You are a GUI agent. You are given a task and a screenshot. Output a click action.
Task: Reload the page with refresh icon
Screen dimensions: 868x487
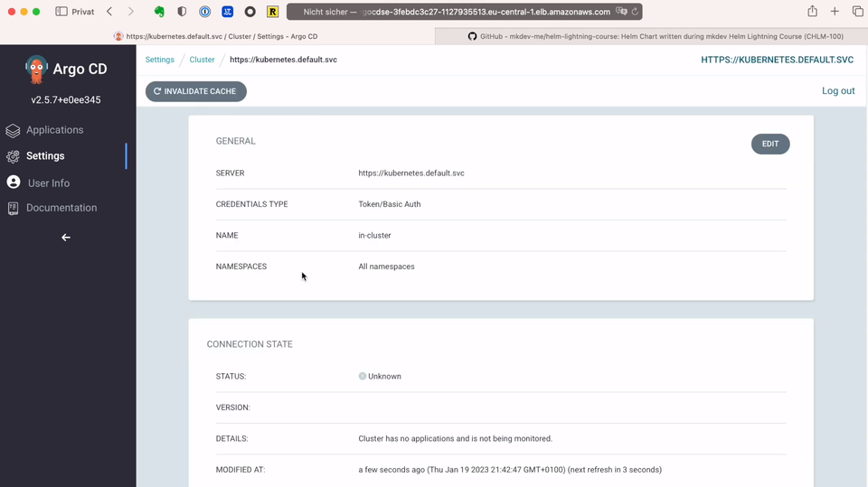(635, 12)
